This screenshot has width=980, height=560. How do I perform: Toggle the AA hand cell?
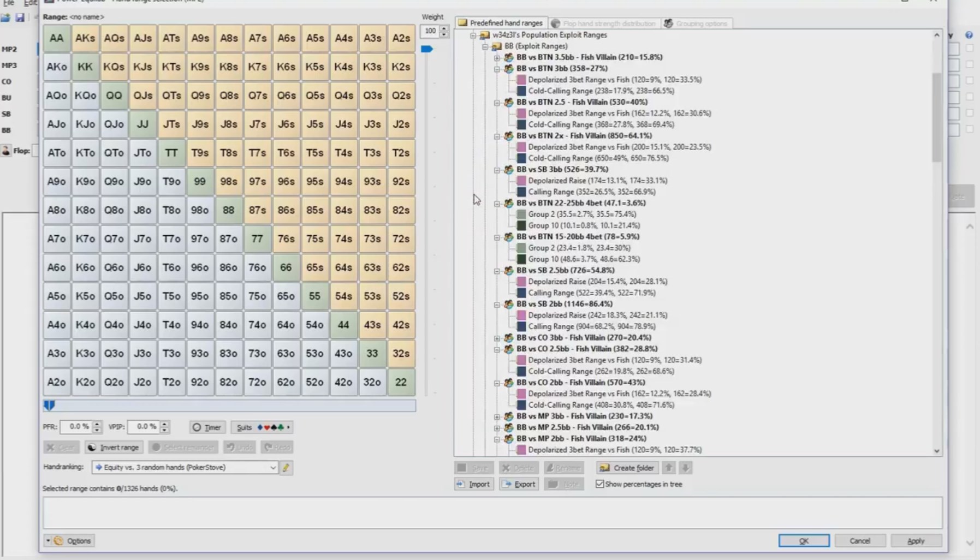57,38
